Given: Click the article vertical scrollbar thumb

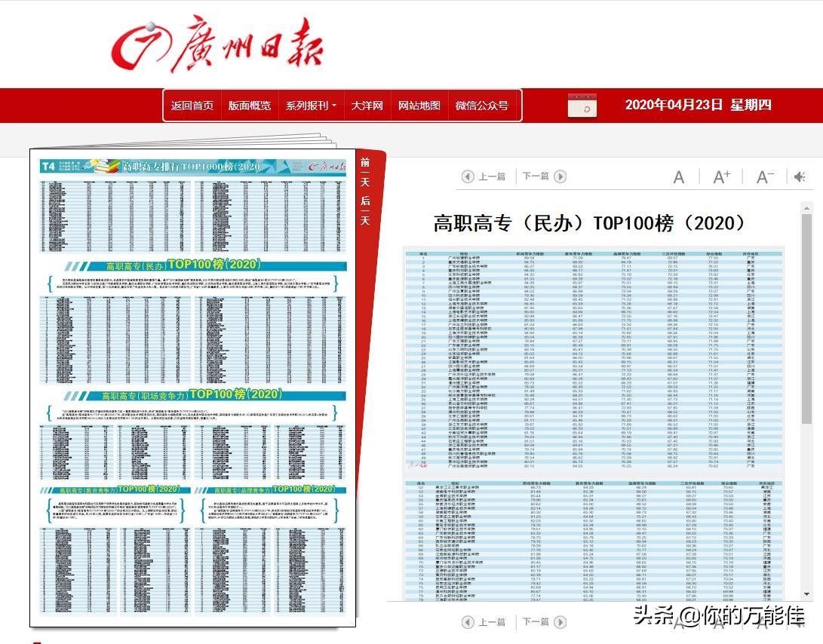Looking at the screenshot, I should click(806, 318).
